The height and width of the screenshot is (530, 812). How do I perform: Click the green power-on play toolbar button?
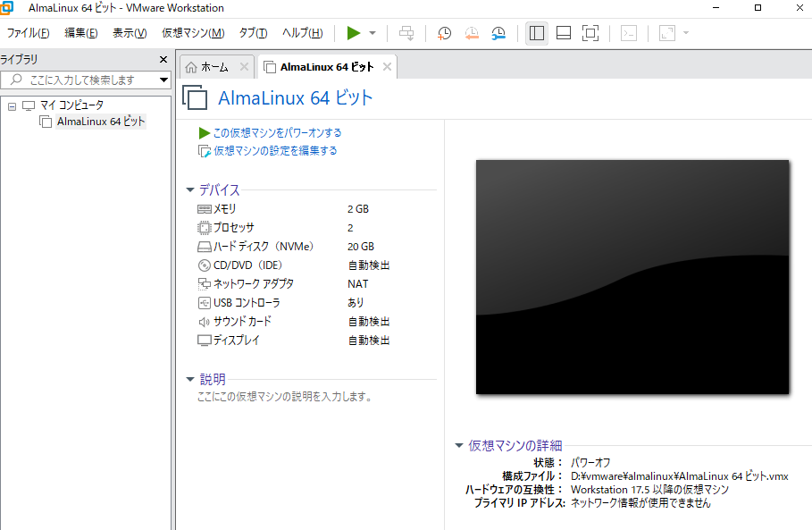pos(354,33)
